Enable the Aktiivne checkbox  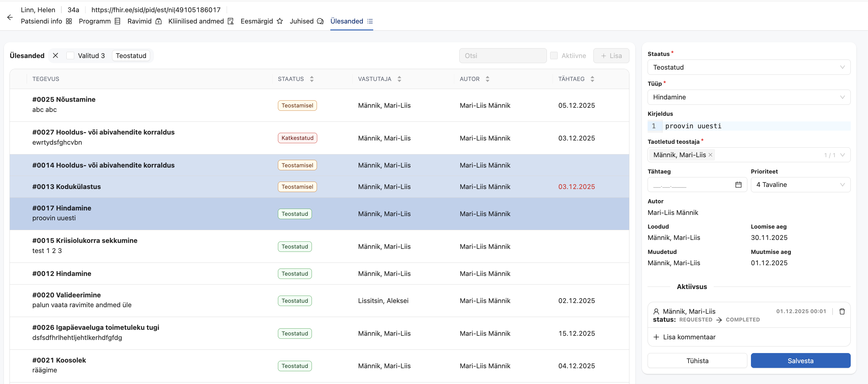pyautogui.click(x=554, y=56)
